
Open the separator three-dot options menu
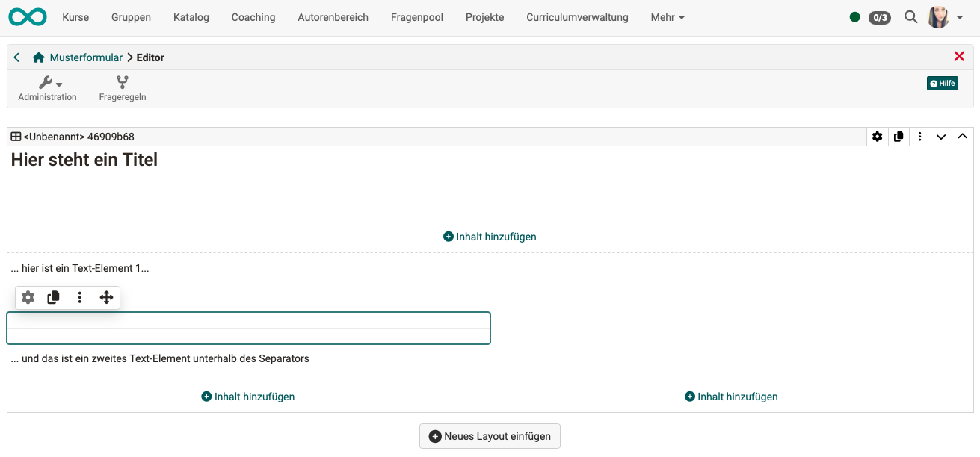(80, 297)
